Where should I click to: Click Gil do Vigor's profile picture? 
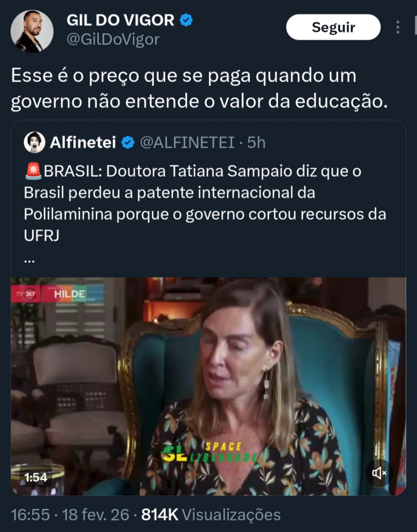click(x=32, y=31)
